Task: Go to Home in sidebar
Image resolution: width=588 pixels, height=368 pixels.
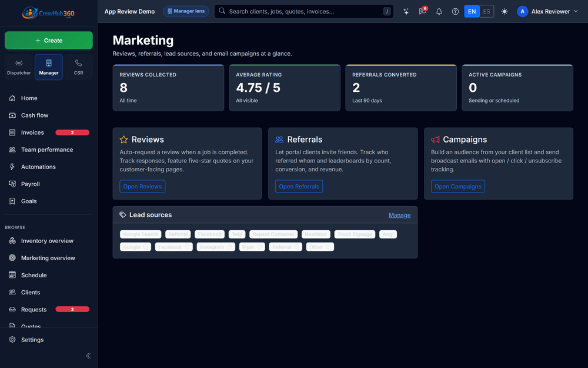Action: click(x=49, y=98)
